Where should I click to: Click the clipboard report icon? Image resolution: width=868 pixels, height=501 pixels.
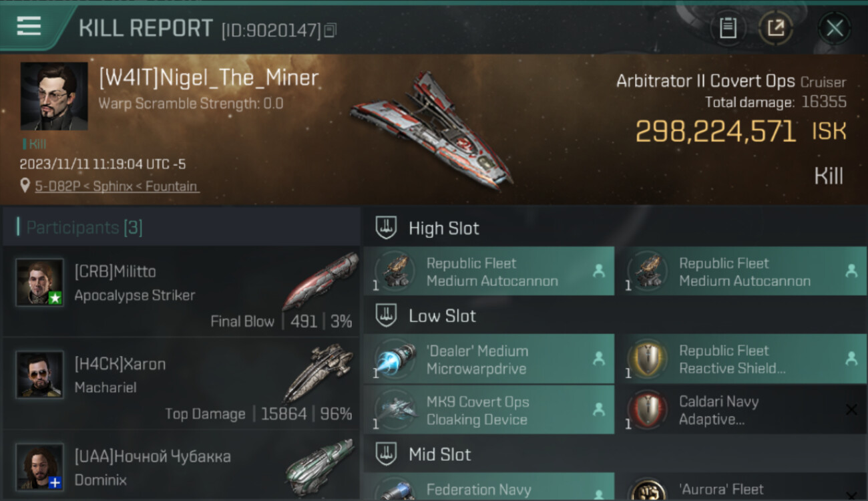pos(728,28)
